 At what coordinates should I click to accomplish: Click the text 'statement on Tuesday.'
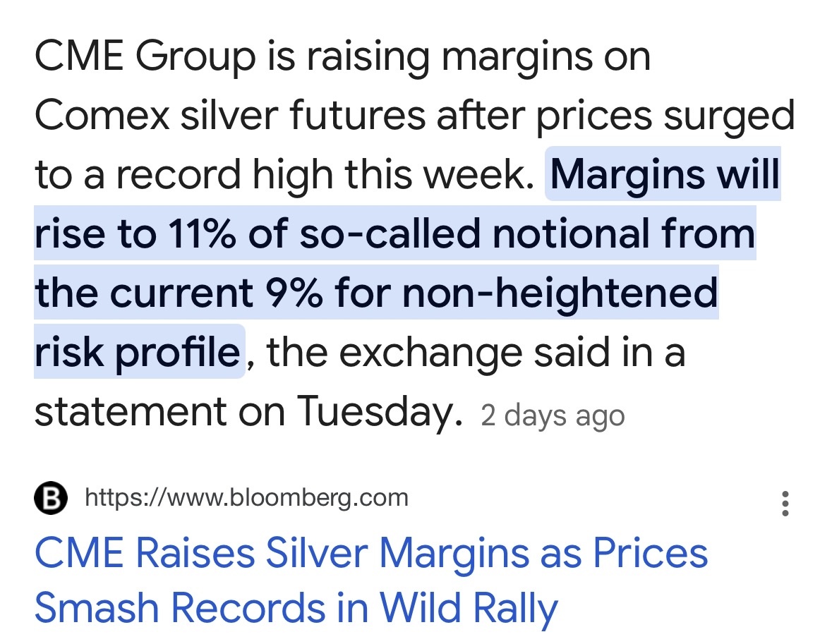pos(248,411)
